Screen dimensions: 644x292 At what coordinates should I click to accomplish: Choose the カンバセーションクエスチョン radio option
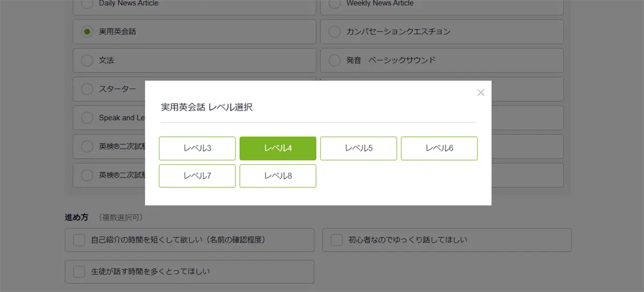[x=334, y=32]
